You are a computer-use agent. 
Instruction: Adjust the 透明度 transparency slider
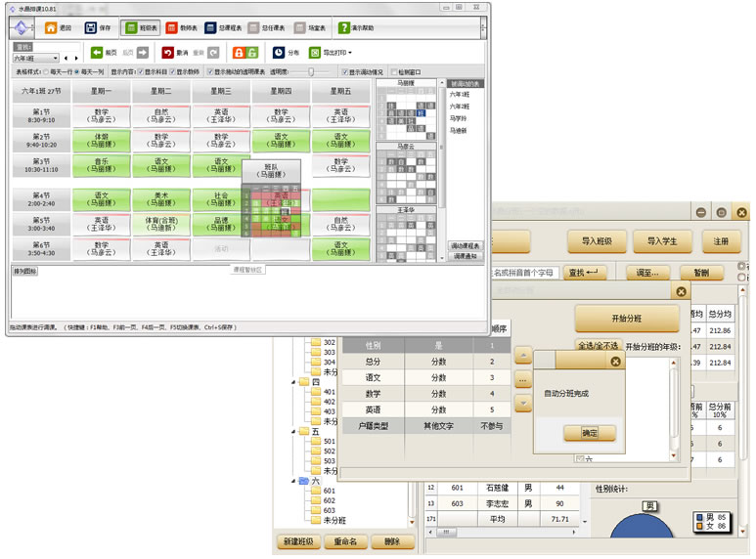(x=311, y=72)
